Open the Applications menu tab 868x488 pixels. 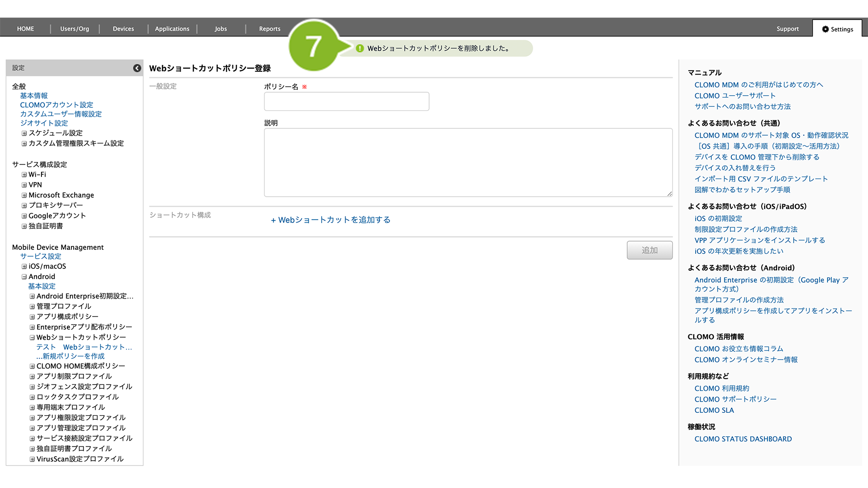coord(172,29)
